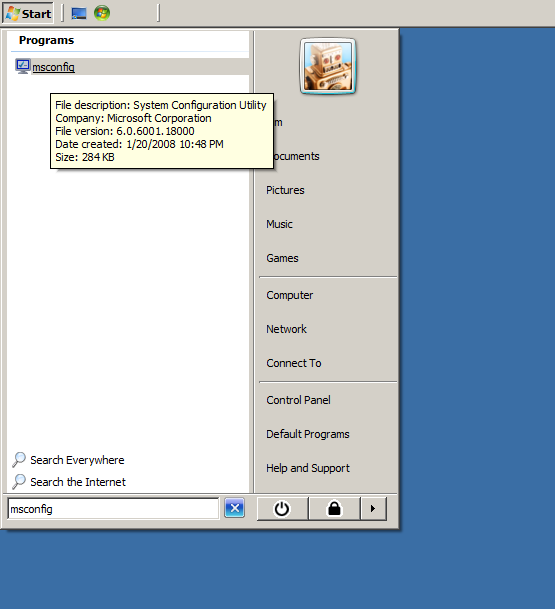Viewport: 555px width, 609px height.
Task: Open the Documents folder item
Action: pos(297,156)
